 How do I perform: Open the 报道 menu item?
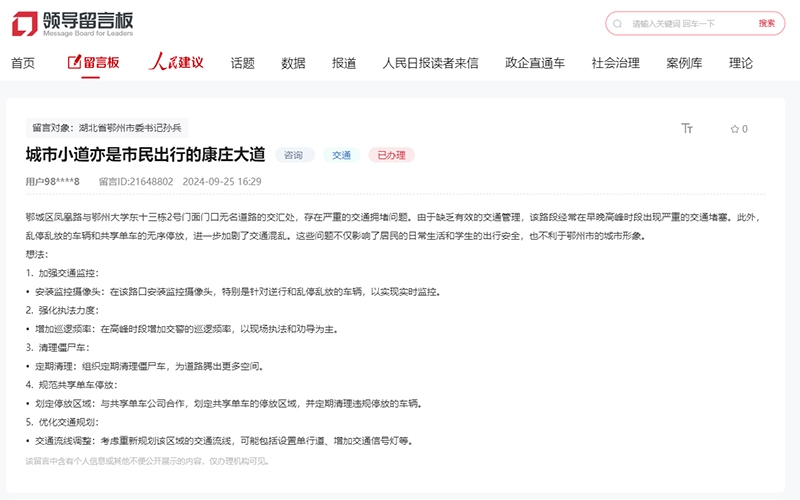click(x=344, y=63)
